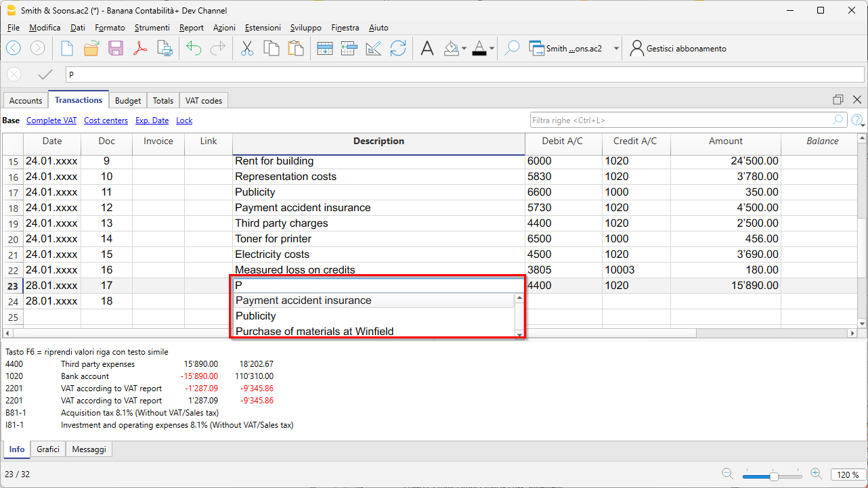Switch to the Messaggi bottom tab
Viewport: 868px width, 488px height.
(89, 449)
